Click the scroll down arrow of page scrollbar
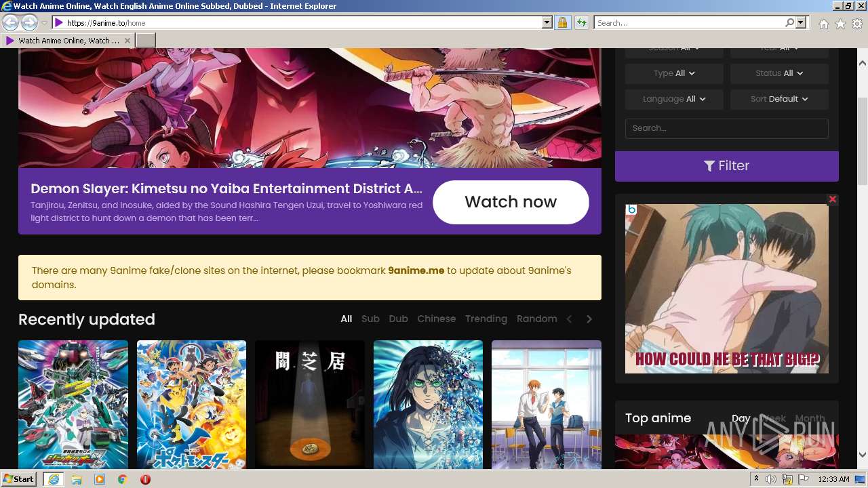Viewport: 868px width, 488px height. pos(862,455)
